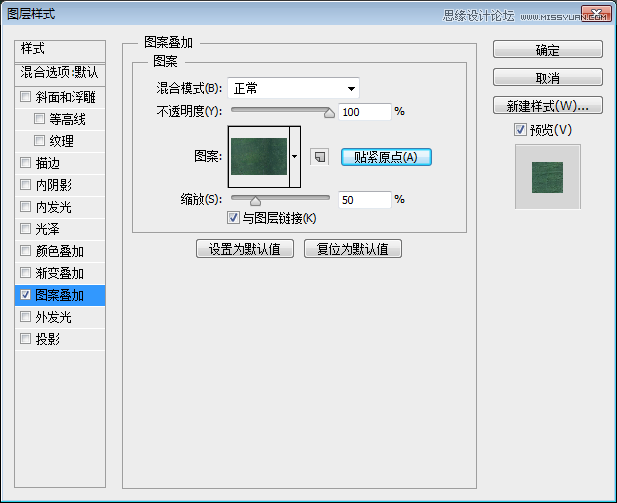Open 投影 settings label

(x=47, y=339)
